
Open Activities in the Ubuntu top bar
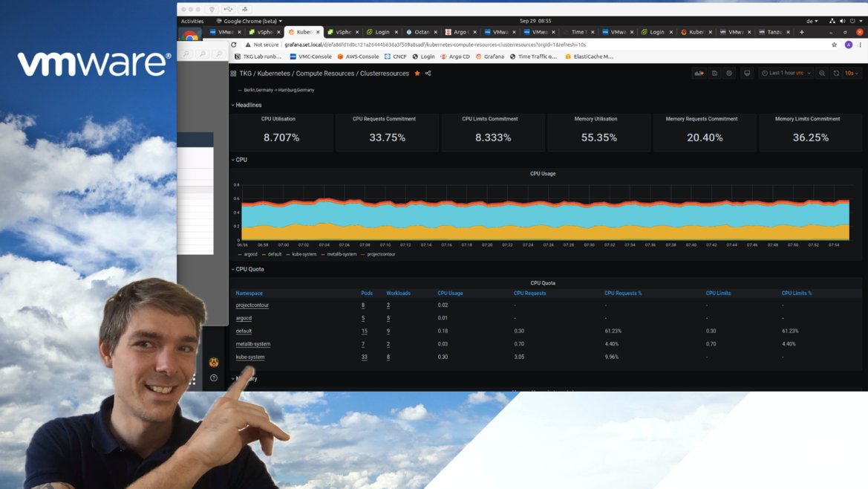[x=192, y=21]
